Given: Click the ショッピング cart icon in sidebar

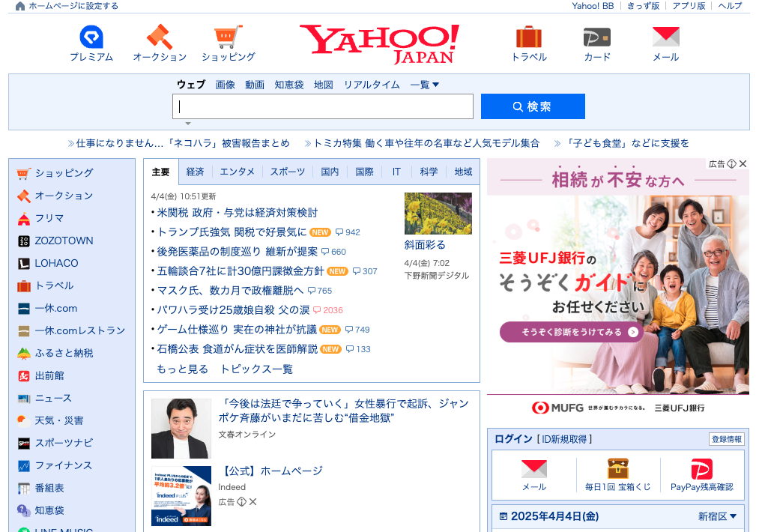Looking at the screenshot, I should click(x=24, y=173).
